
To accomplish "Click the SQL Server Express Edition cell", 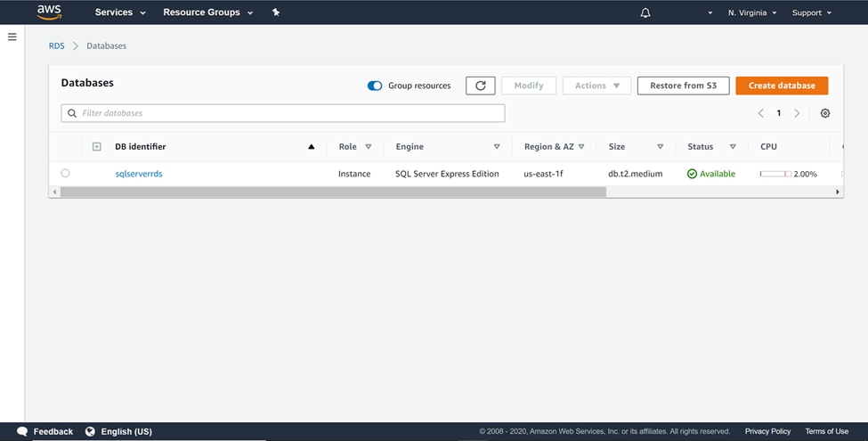I will click(x=447, y=174).
